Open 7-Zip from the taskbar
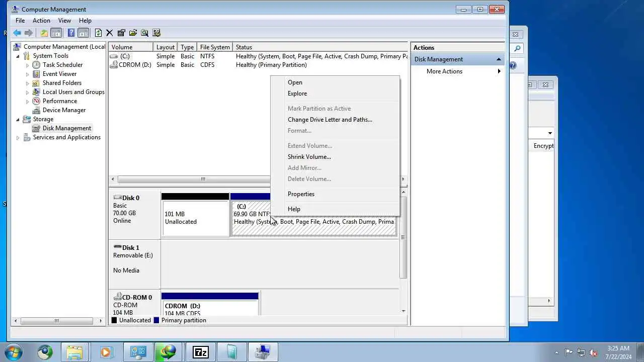 (x=200, y=352)
